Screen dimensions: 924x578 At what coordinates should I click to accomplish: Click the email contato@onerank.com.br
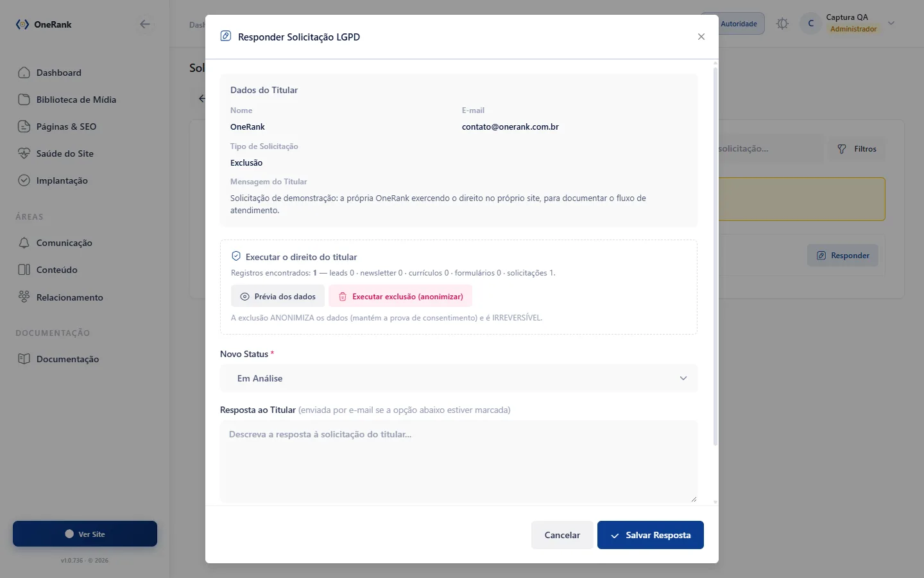(510, 127)
